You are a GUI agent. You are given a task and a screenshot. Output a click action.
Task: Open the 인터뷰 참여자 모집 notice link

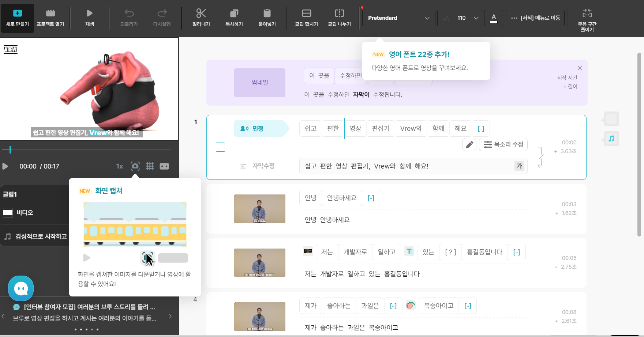click(89, 307)
